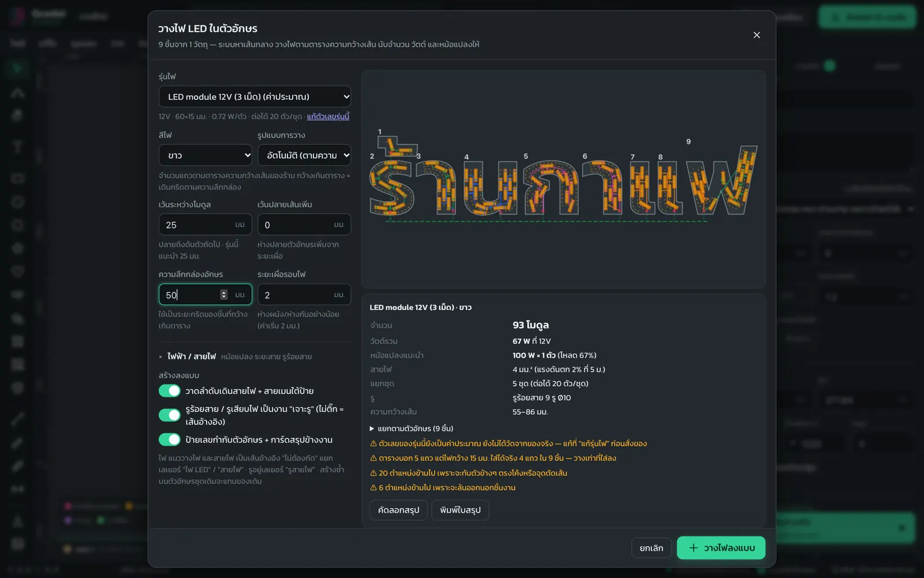
Task: Click the 5 ชุด (ต่อได้ 20 ตัว/ชุด) value
Action: [x=550, y=383]
